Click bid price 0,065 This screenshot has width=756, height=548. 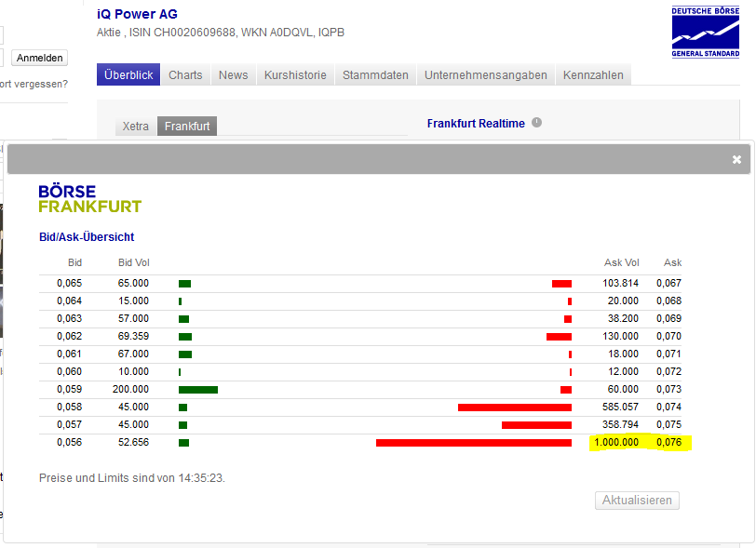[x=70, y=283]
